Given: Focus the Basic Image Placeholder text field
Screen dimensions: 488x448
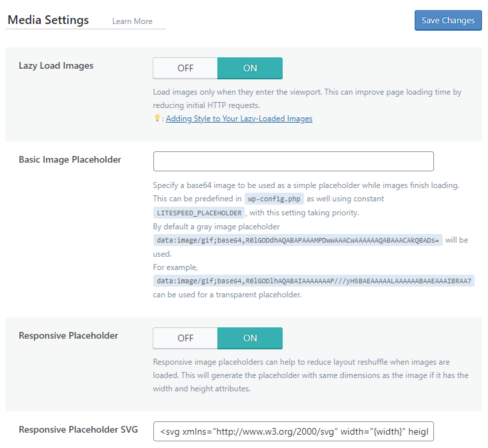Looking at the screenshot, I should (x=293, y=161).
